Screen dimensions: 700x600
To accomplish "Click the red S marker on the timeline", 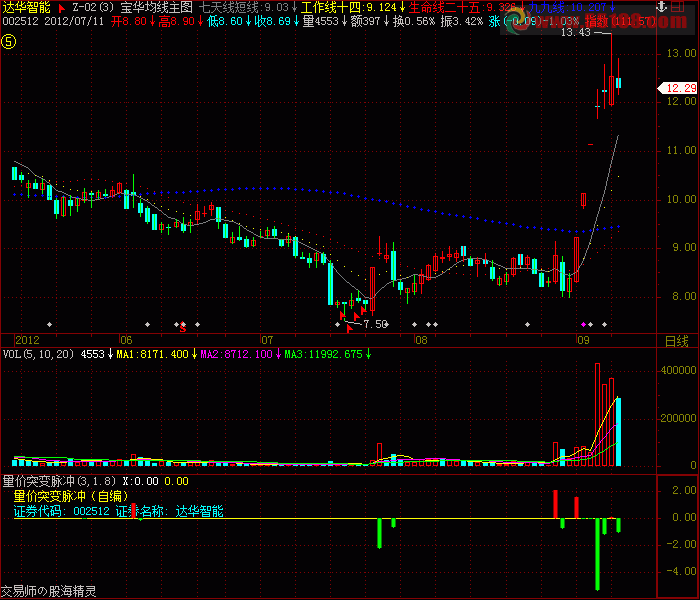I will (x=182, y=326).
